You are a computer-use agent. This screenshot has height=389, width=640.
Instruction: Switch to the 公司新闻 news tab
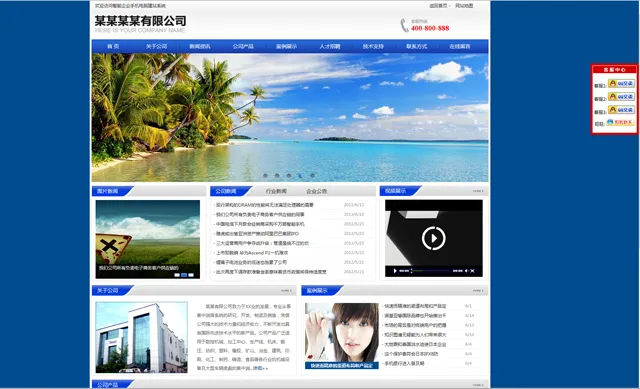tap(226, 191)
